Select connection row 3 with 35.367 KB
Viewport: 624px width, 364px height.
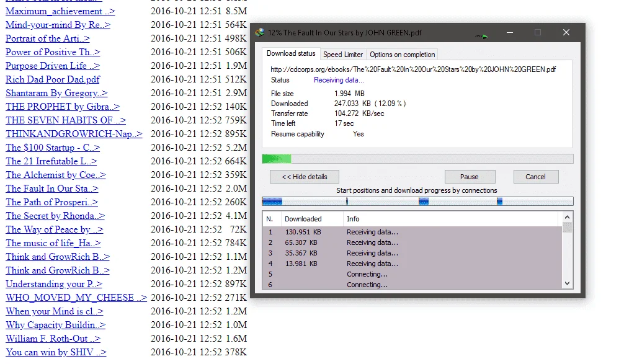click(x=412, y=253)
